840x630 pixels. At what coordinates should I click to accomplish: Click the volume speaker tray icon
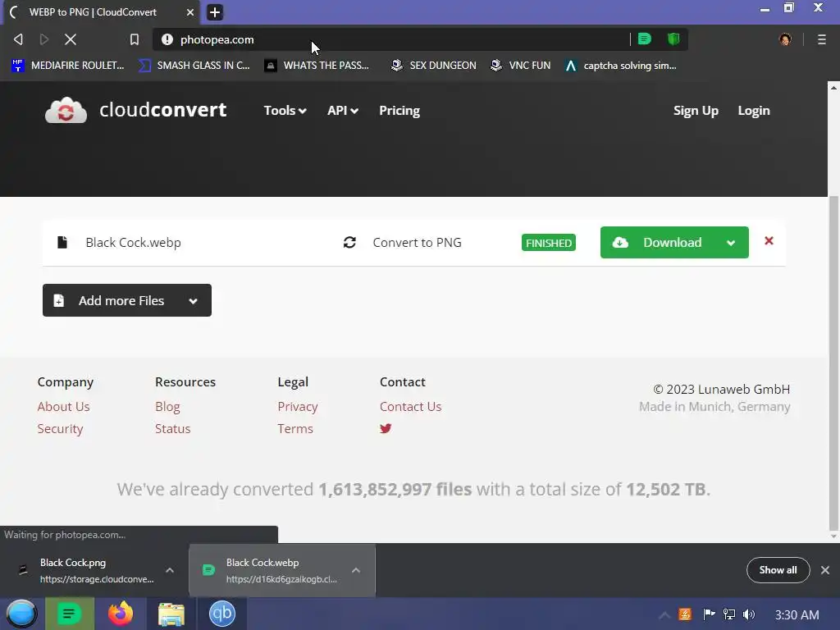(x=749, y=614)
